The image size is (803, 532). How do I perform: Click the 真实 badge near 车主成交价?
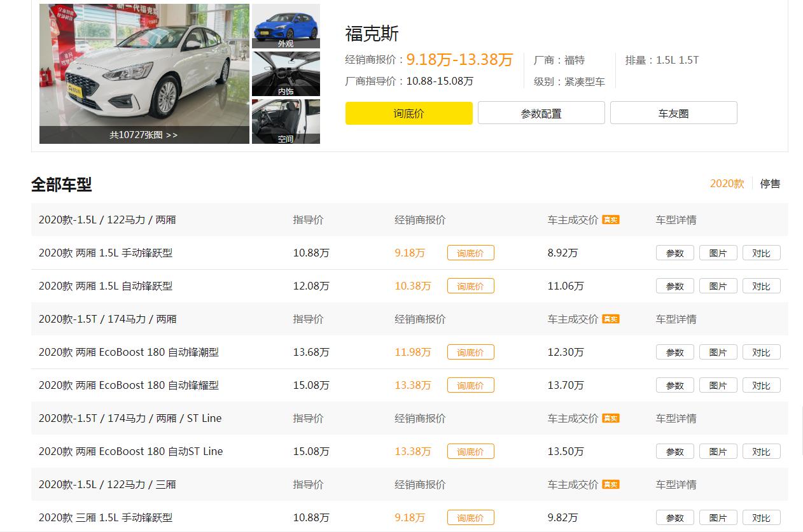[611, 220]
